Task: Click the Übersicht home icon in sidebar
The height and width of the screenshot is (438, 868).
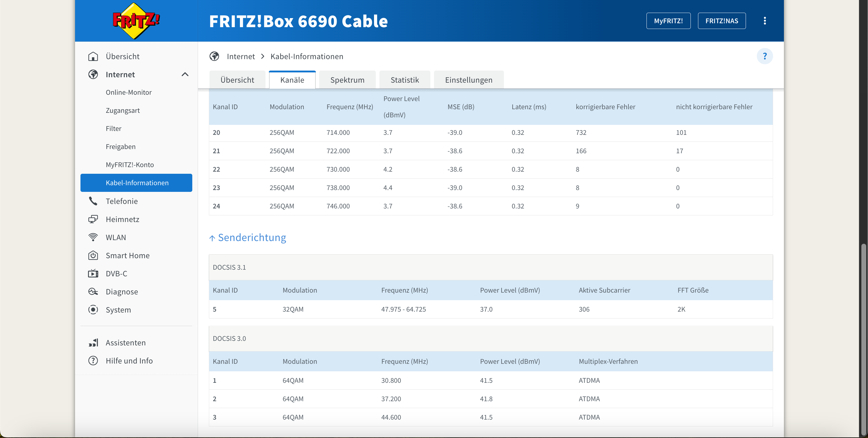Action: (93, 56)
